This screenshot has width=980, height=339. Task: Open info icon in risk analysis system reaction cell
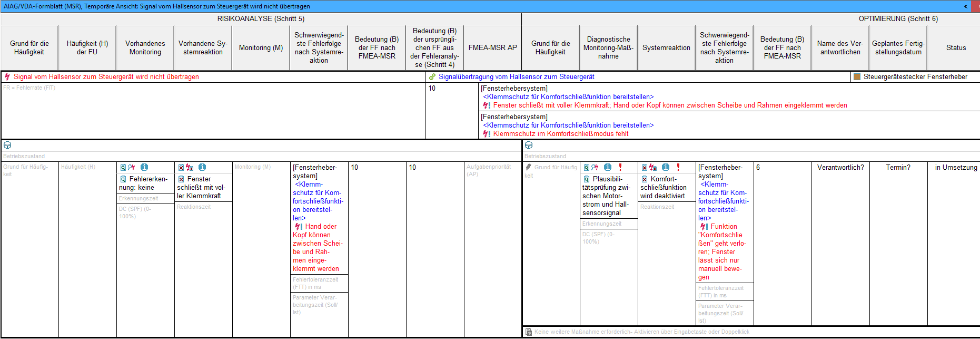[x=202, y=167]
